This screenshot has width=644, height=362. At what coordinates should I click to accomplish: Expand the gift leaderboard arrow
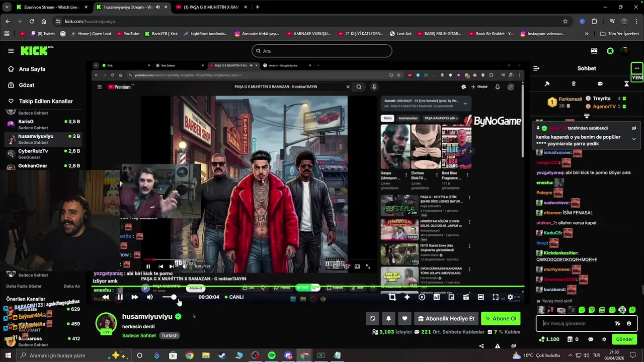[587, 116]
